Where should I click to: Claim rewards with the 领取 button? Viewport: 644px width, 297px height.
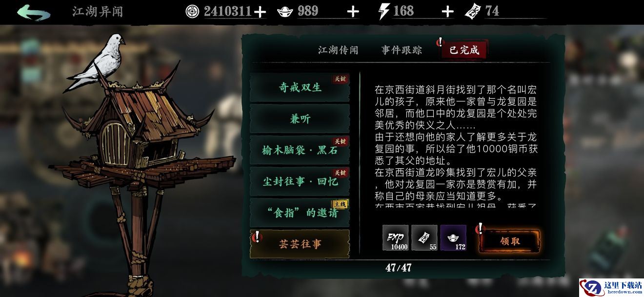click(510, 241)
